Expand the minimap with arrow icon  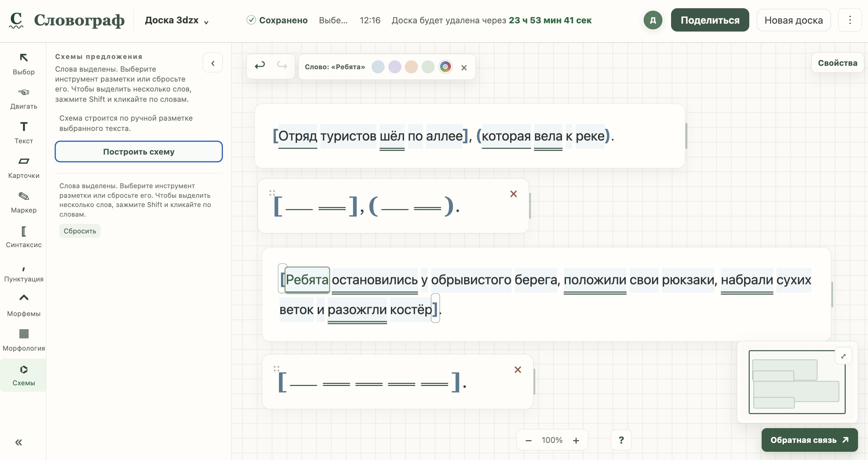843,356
